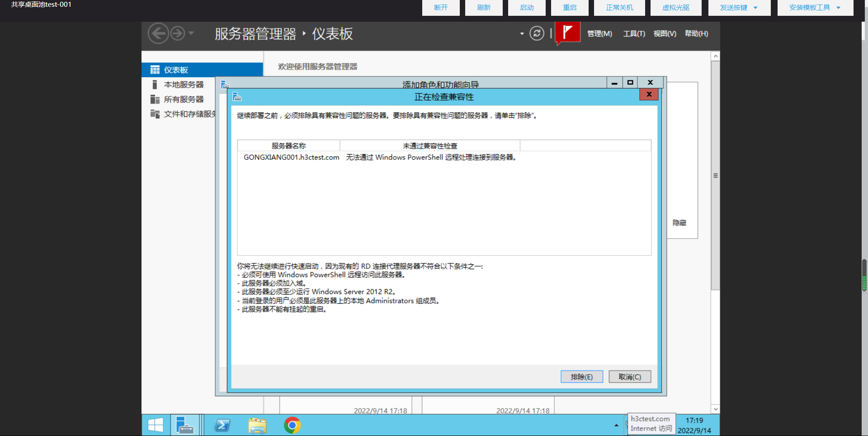868x436 pixels.
Task: Minimize the 添加角色和功能向导 window
Action: tap(614, 83)
